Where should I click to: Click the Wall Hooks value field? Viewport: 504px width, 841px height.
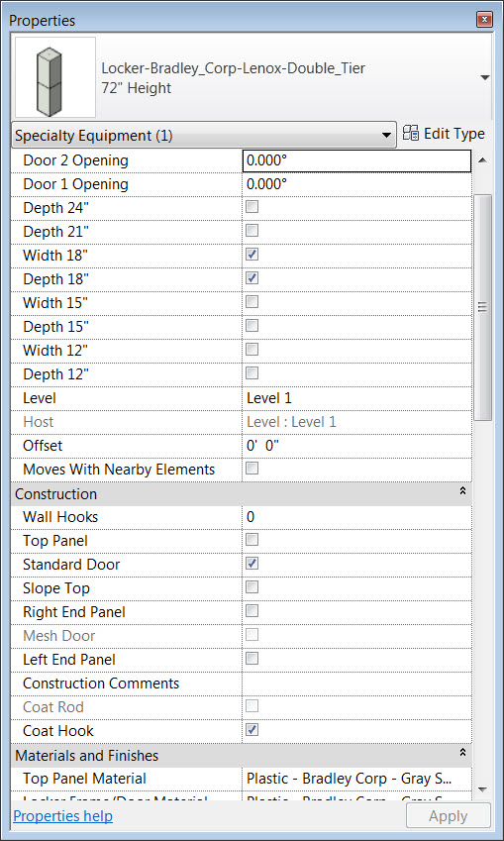click(356, 516)
